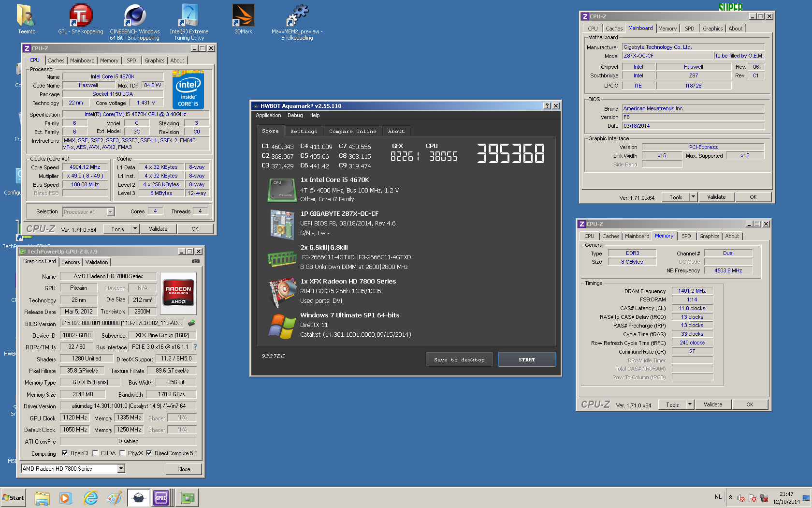Click the CPU chip icon in Aquamark
The height and width of the screenshot is (508, 812).
(281, 190)
